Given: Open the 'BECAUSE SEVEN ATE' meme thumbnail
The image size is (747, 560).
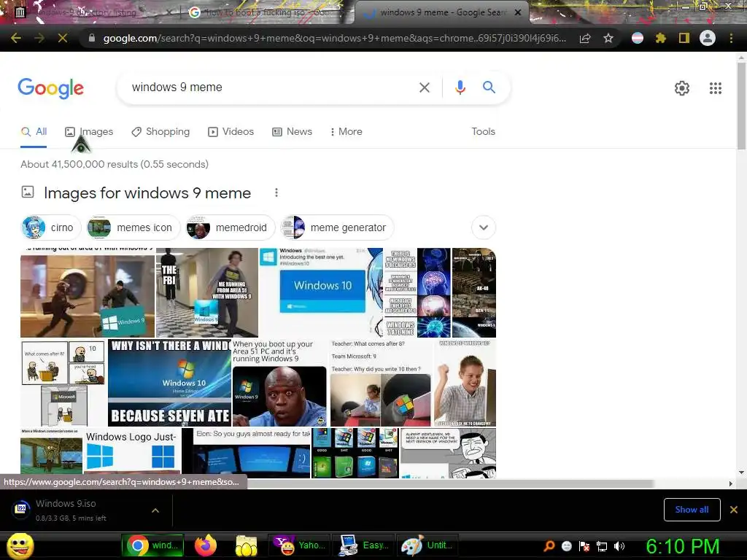Looking at the screenshot, I should tap(169, 382).
